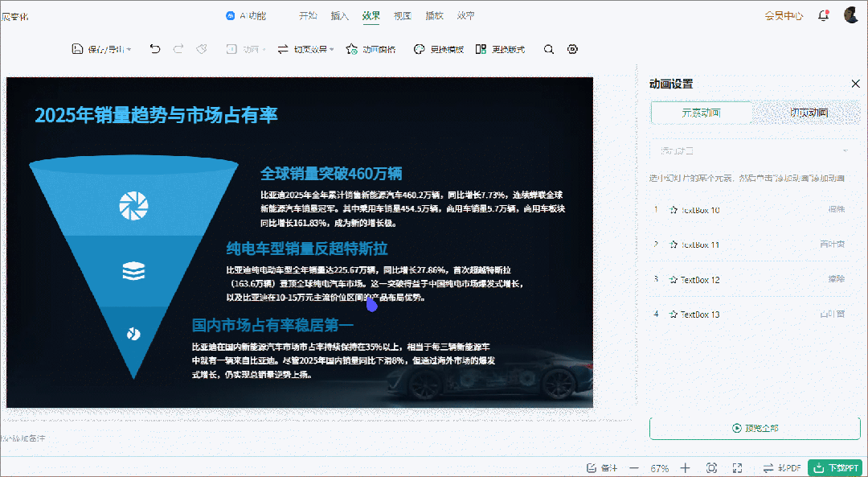Click the 转PDF button
The width and height of the screenshot is (868, 477).
point(782,468)
